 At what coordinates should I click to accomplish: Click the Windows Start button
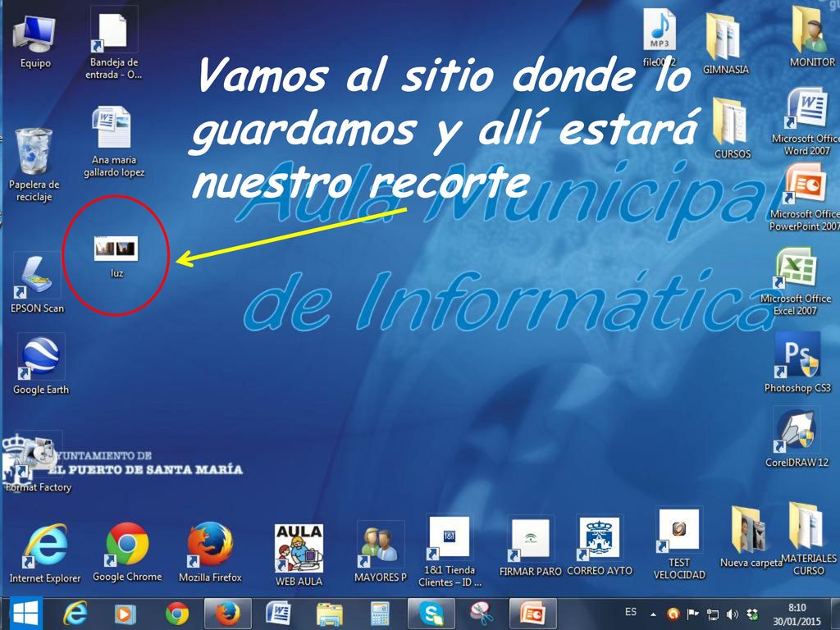[x=25, y=613]
